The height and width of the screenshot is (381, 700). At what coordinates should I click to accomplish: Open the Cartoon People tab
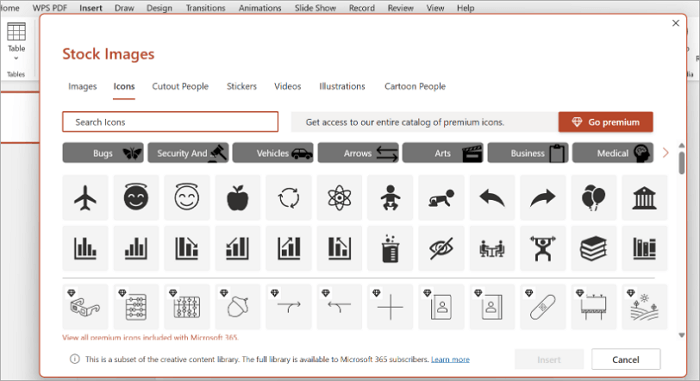point(415,86)
